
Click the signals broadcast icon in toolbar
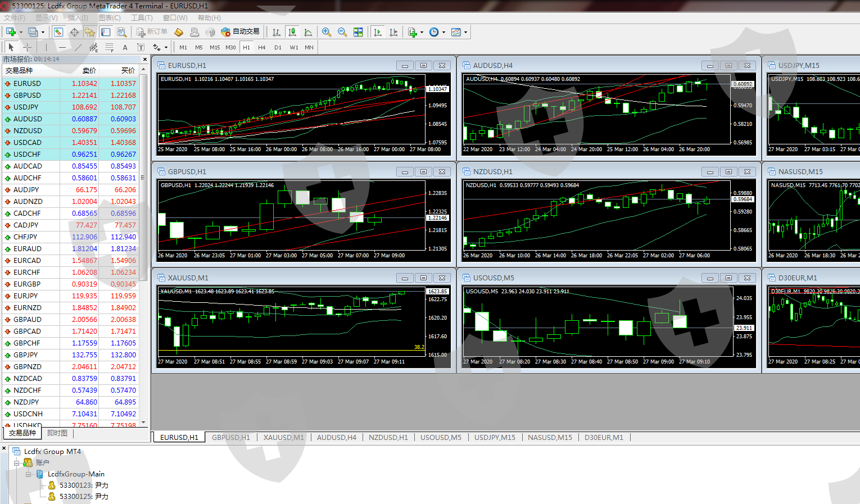click(210, 32)
